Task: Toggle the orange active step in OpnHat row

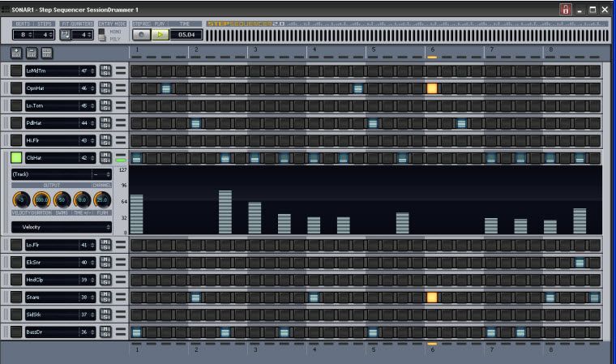Action: (432, 88)
